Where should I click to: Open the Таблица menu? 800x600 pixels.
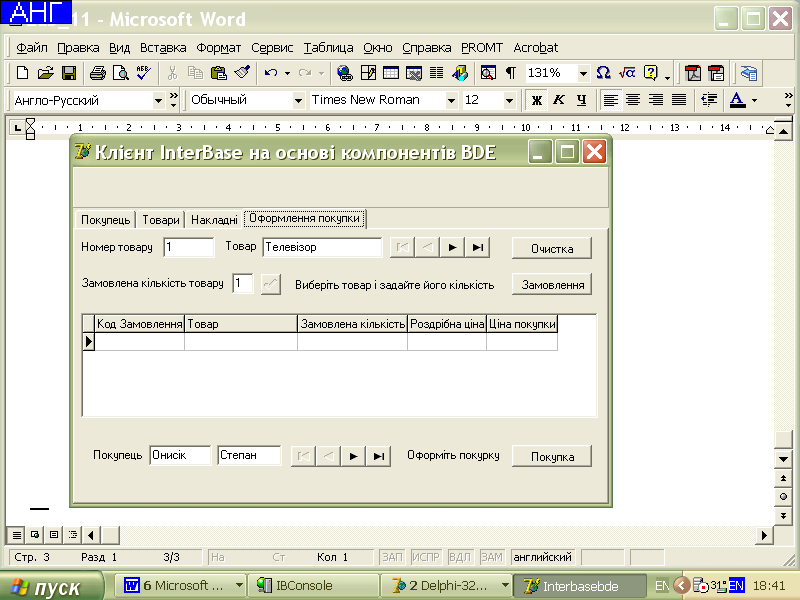pos(329,48)
